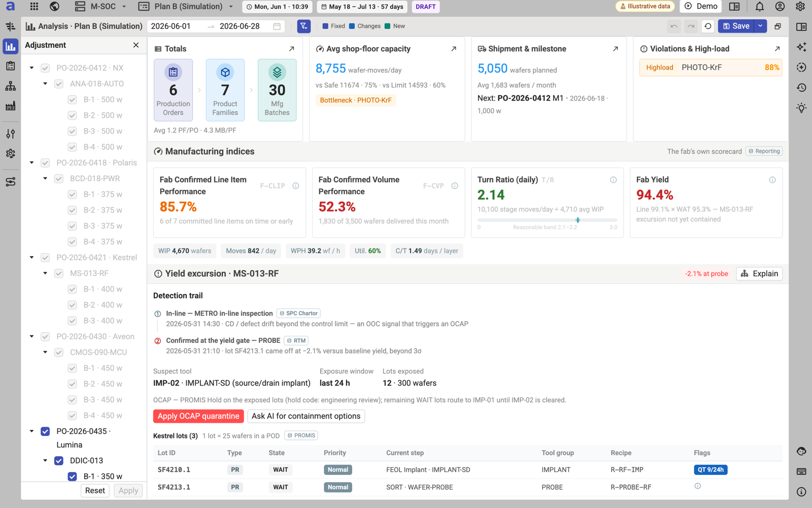The image size is (812, 508).
Task: Open the factory icon in left sidebar
Action: tap(10, 106)
